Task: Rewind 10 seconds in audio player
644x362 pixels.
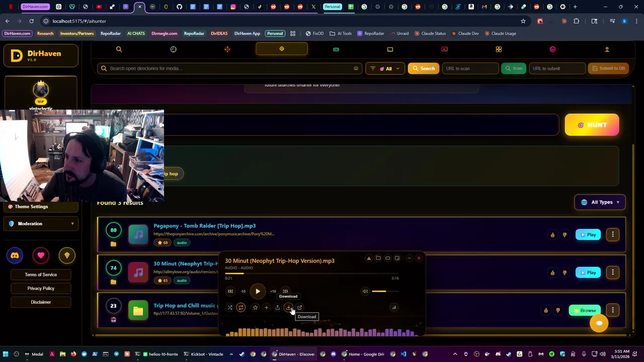Action: click(x=243, y=291)
